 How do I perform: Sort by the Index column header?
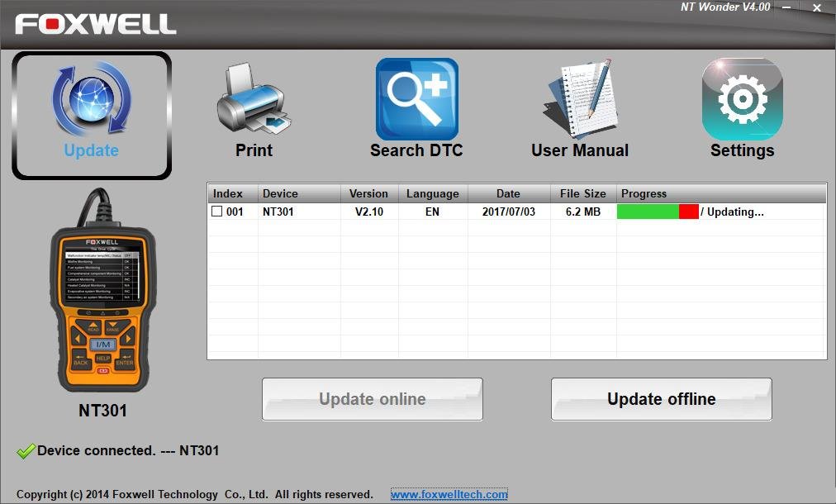click(232, 193)
